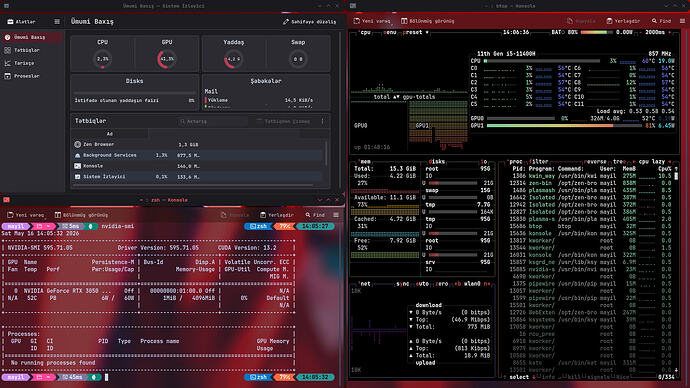Open hamburger menu in btop Konsole toolbar

[x=683, y=21]
